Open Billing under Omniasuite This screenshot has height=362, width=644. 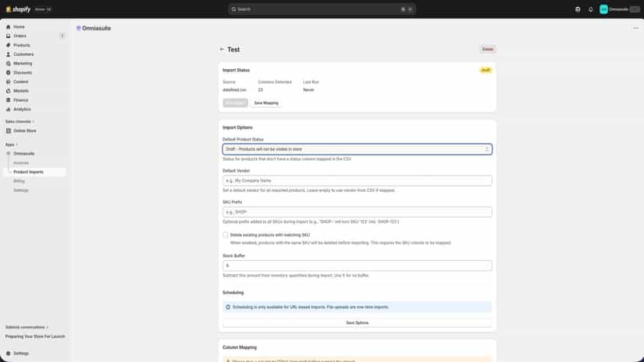click(x=19, y=181)
